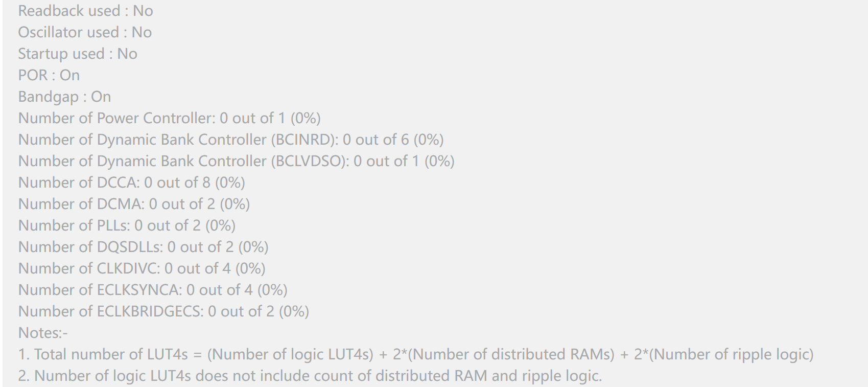Click the Number of ECLKSYNCA line
This screenshot has height=387, width=868.
[153, 290]
